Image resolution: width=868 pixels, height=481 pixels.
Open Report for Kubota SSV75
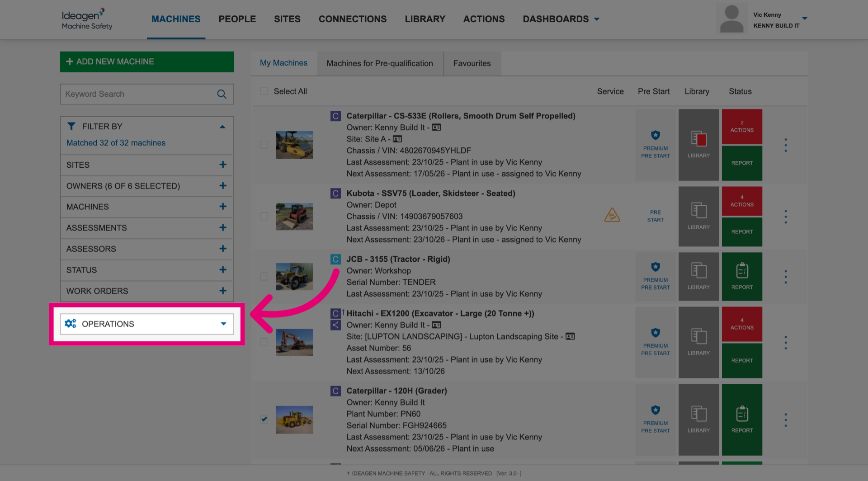[742, 231]
